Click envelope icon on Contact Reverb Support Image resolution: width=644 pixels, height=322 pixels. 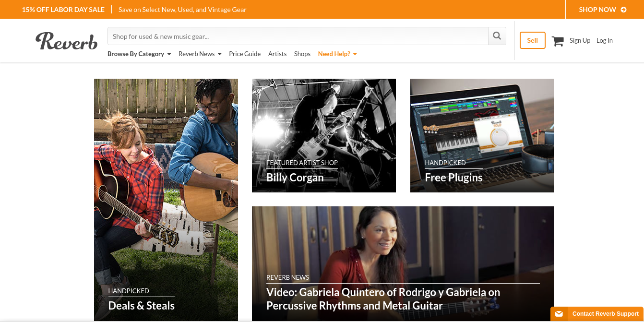(x=559, y=314)
